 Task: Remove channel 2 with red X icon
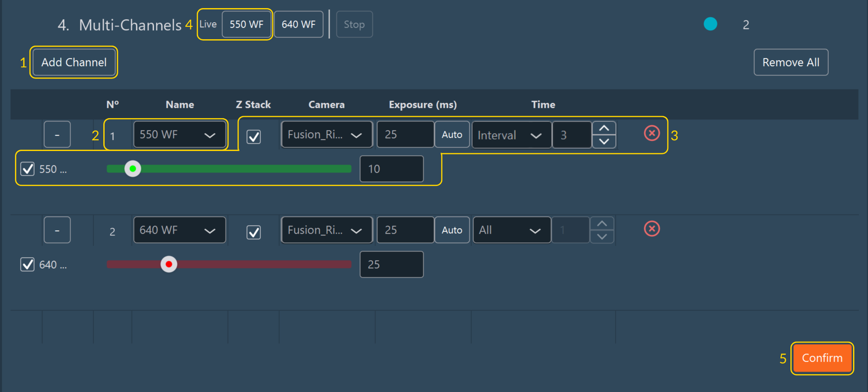click(x=652, y=229)
